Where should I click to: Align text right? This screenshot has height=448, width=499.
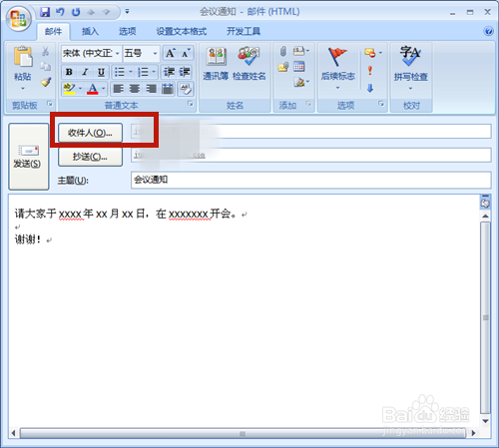pos(151,89)
